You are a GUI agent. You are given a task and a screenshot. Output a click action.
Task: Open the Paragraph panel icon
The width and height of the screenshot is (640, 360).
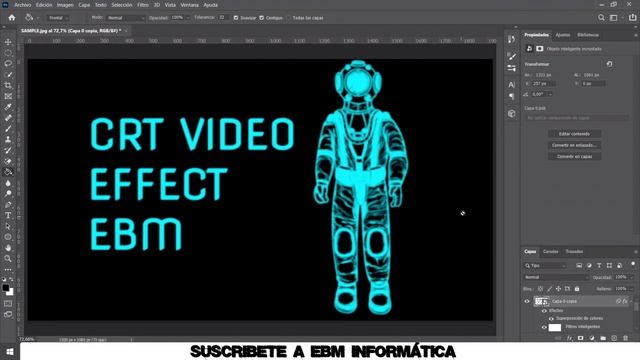point(511,97)
